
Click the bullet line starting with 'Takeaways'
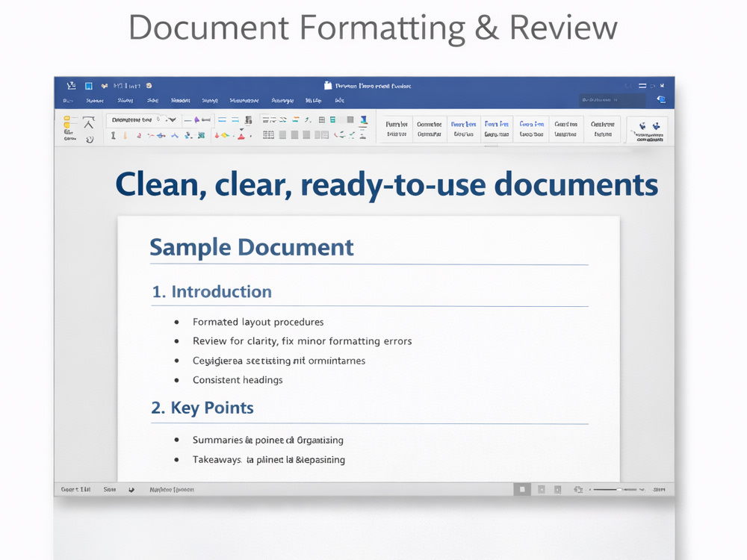pyautogui.click(x=269, y=459)
